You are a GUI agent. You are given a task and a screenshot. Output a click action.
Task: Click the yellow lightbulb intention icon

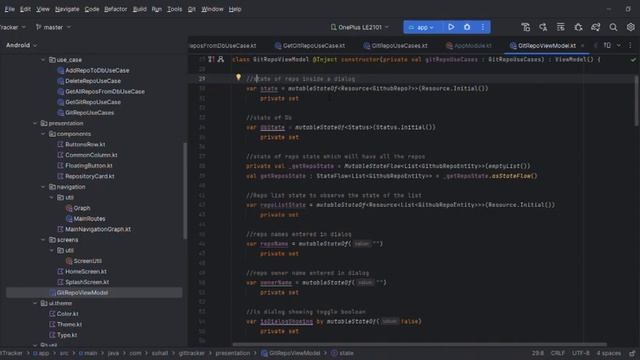(x=238, y=77)
